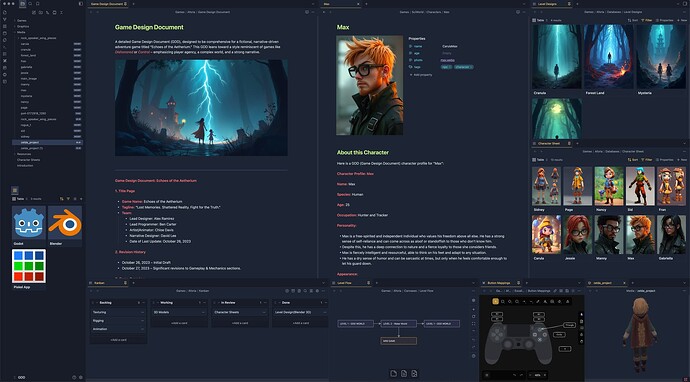Open Table view dropdown in Level Designs

point(539,20)
